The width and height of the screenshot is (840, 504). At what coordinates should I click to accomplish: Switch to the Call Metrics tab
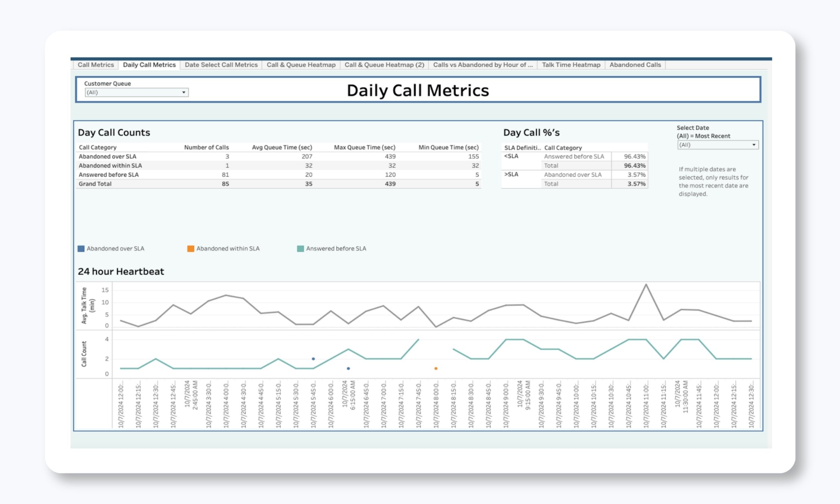96,64
